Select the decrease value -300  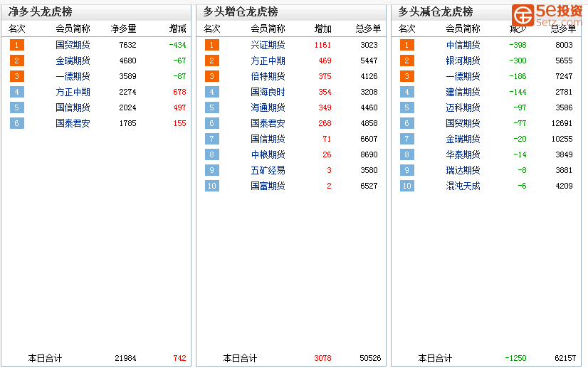pos(518,61)
